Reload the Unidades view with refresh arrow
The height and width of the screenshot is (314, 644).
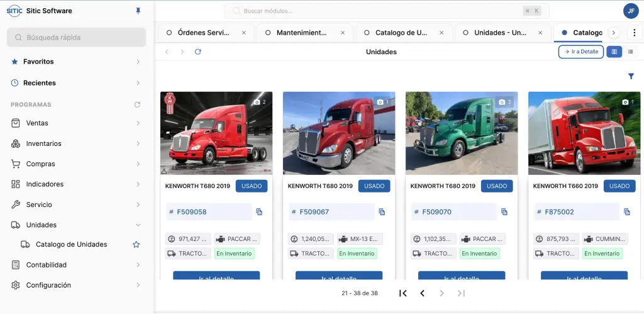[198, 52]
